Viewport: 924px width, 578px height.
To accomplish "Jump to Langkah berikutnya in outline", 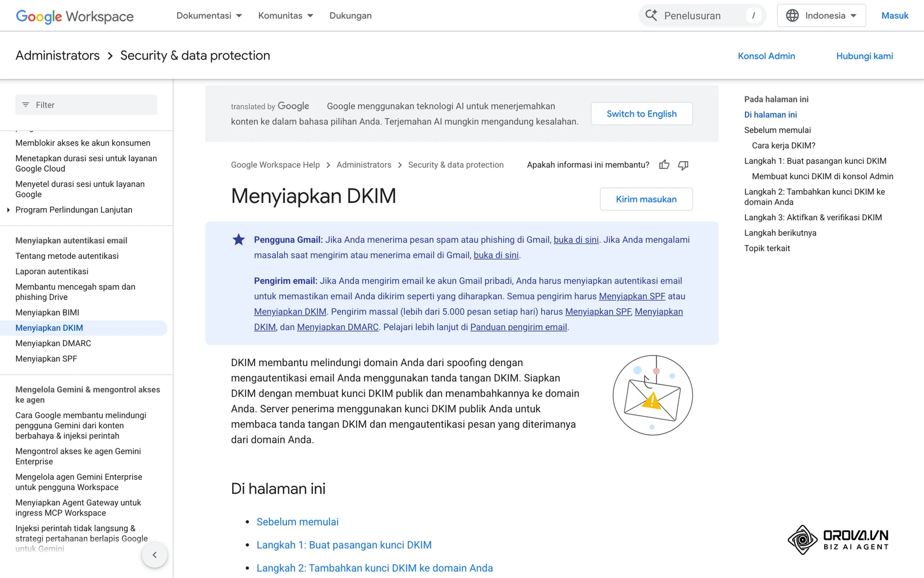I will click(x=780, y=233).
